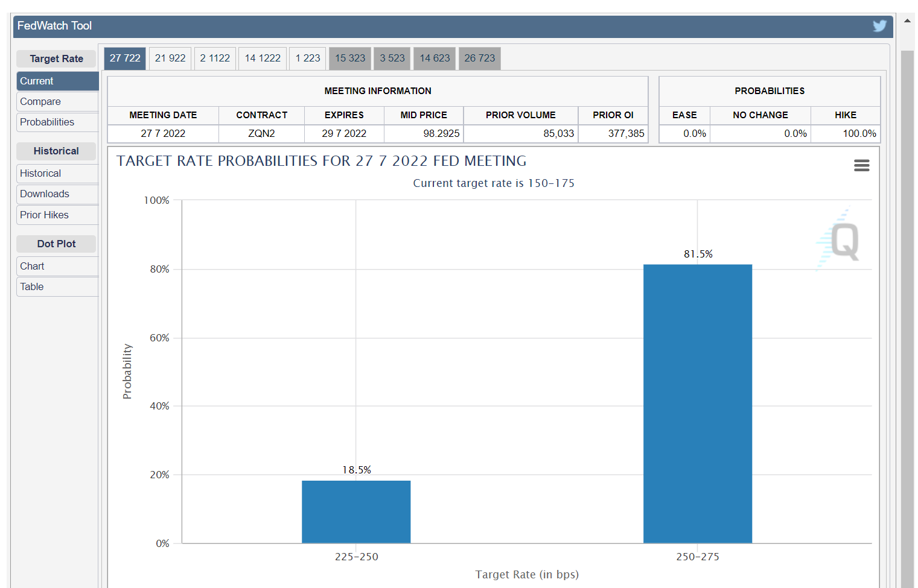Open the chart hamburger context menu
The width and height of the screenshot is (918, 588).
(x=862, y=165)
